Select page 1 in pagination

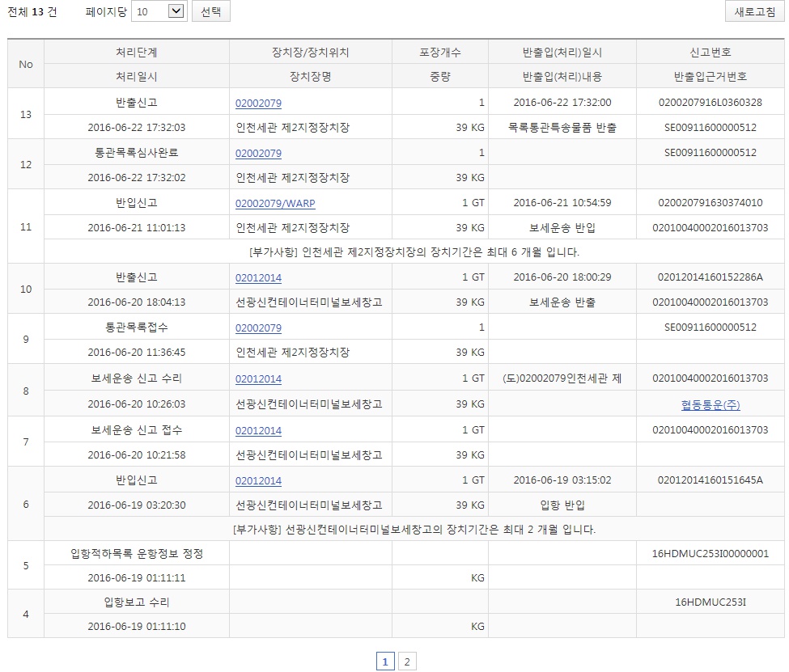385,662
